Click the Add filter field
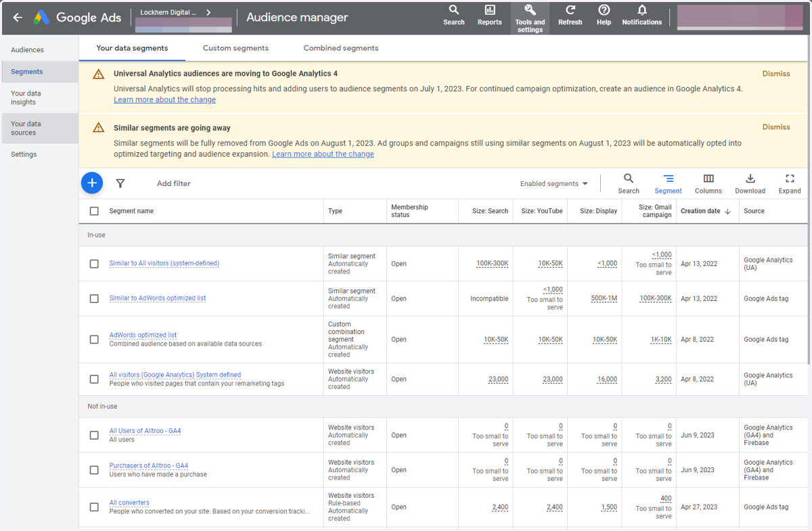Viewport: 812px width, 531px height. (x=174, y=183)
